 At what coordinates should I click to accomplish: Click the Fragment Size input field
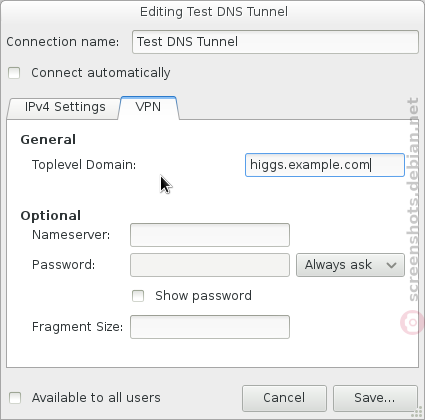(210, 327)
